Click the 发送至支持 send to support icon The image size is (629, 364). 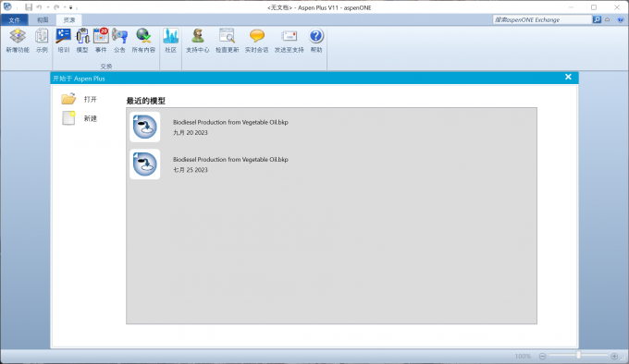pos(289,41)
